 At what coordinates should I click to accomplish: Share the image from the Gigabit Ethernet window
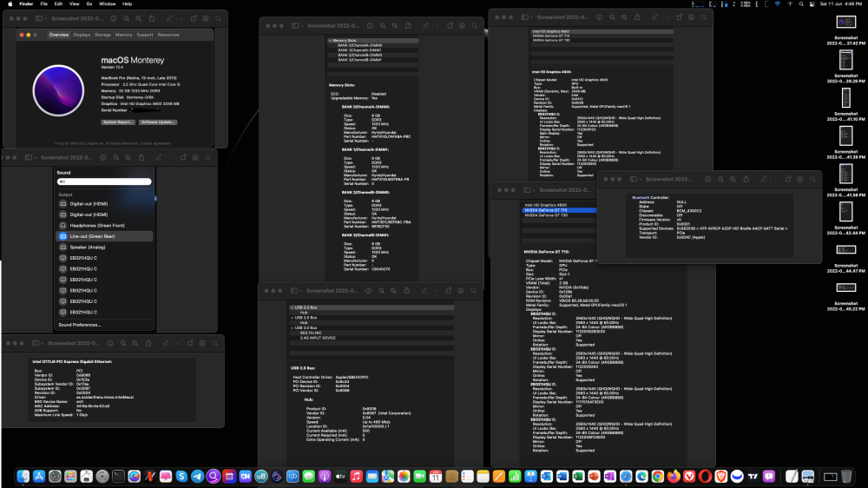148,344
